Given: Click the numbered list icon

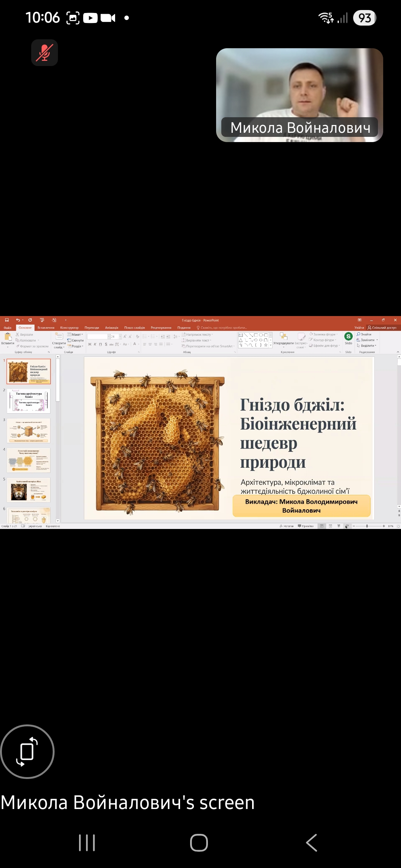Looking at the screenshot, I should click(x=153, y=336).
